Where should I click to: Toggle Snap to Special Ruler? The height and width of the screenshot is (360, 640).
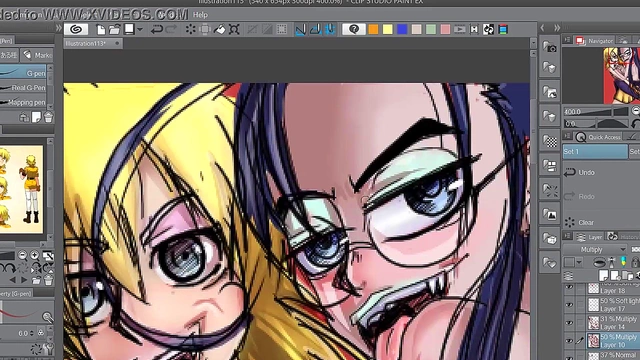tap(315, 29)
